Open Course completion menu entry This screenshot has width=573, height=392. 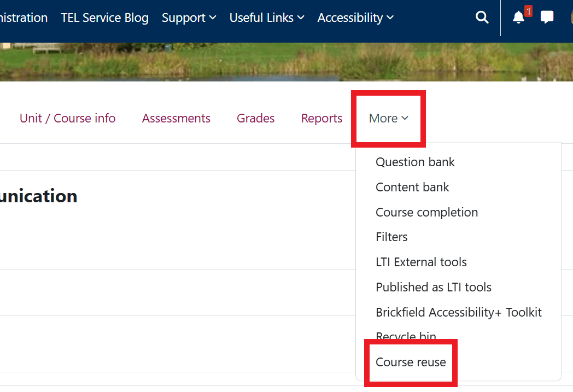pos(426,212)
